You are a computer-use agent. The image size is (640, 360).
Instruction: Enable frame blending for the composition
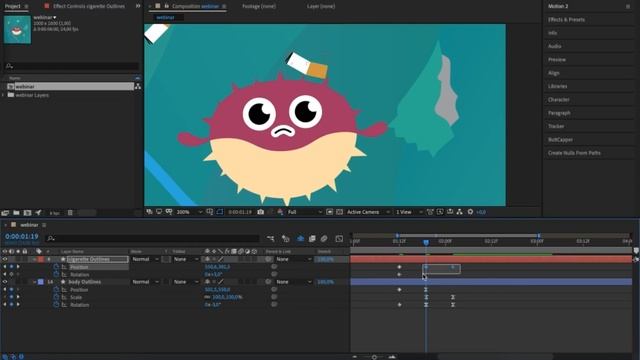coord(312,238)
